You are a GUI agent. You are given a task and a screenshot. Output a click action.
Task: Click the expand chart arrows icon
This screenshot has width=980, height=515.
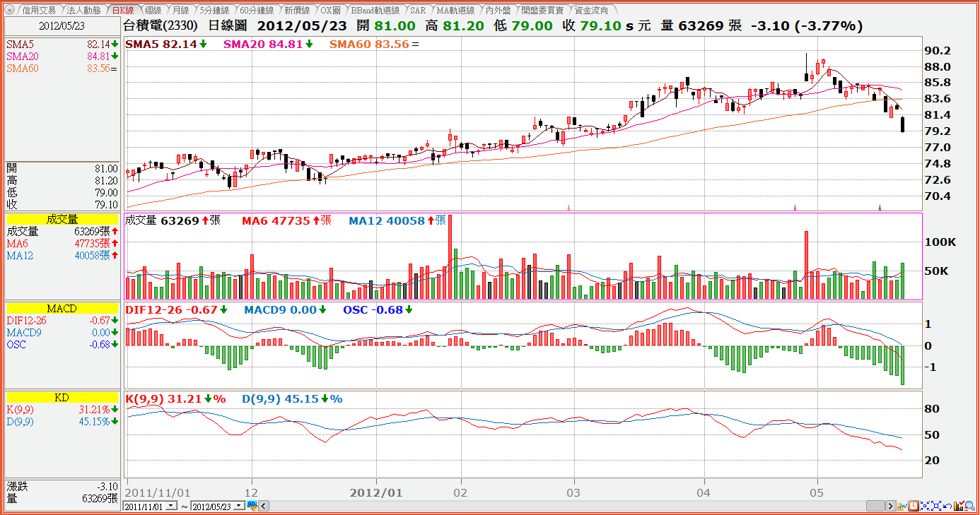coord(936,506)
